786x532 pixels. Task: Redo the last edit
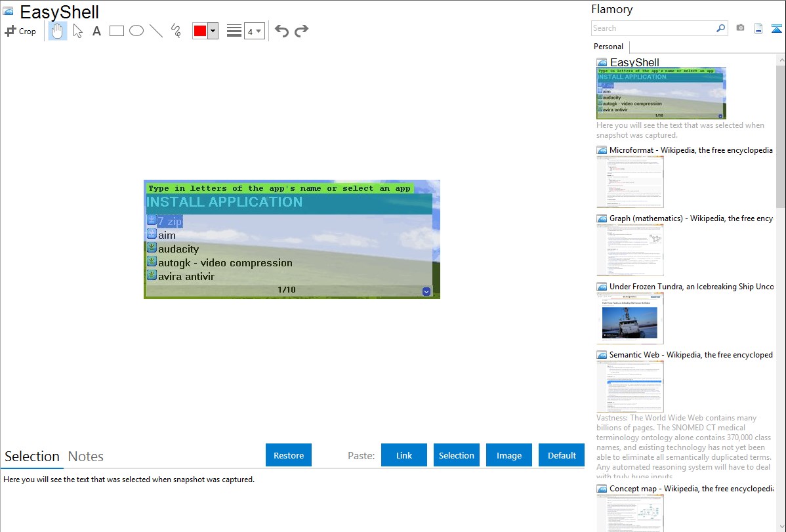click(x=301, y=31)
